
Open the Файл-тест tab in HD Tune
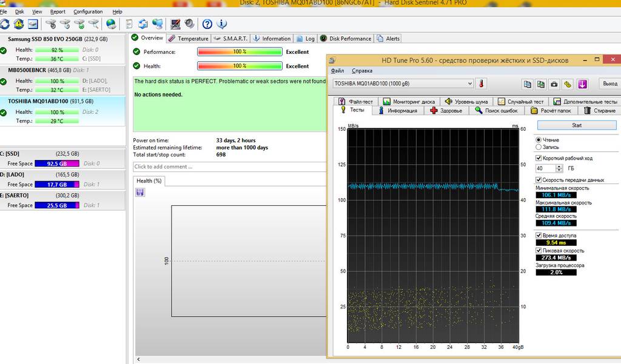[355, 102]
